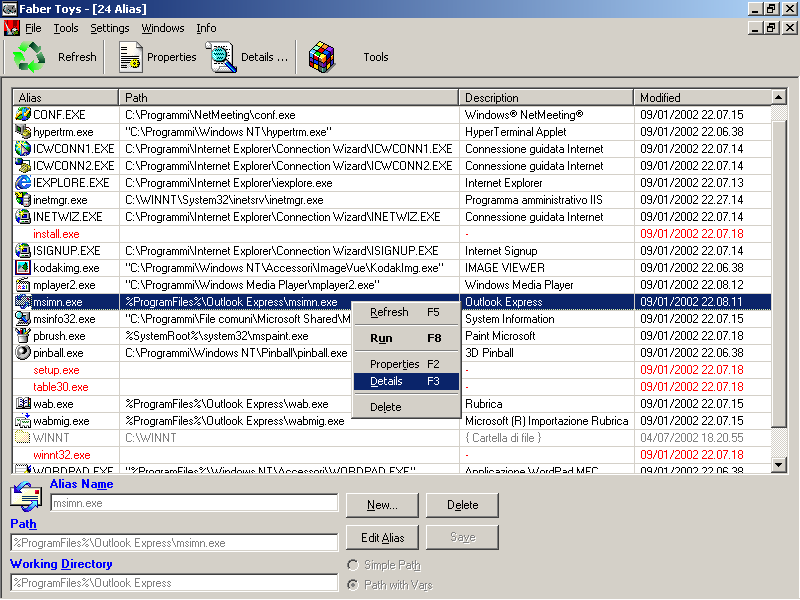
Task: Click the Refresh recycle icon in toolbar
Action: tap(30, 57)
